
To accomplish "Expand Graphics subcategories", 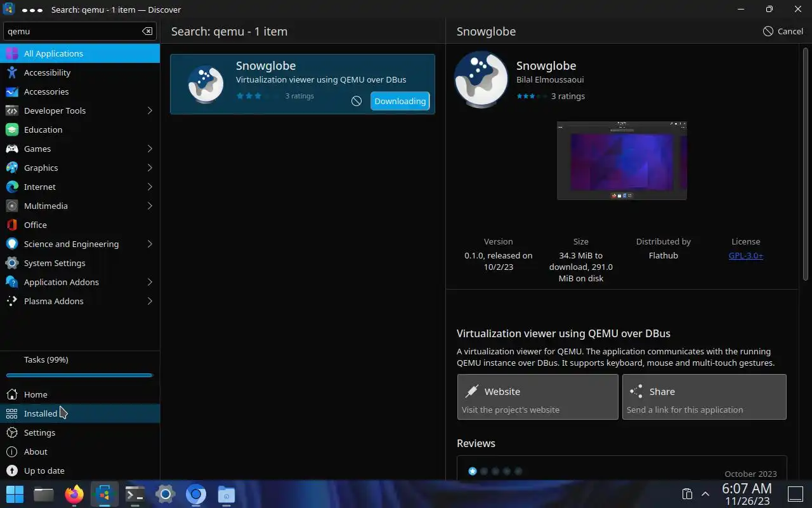I will click(x=150, y=168).
